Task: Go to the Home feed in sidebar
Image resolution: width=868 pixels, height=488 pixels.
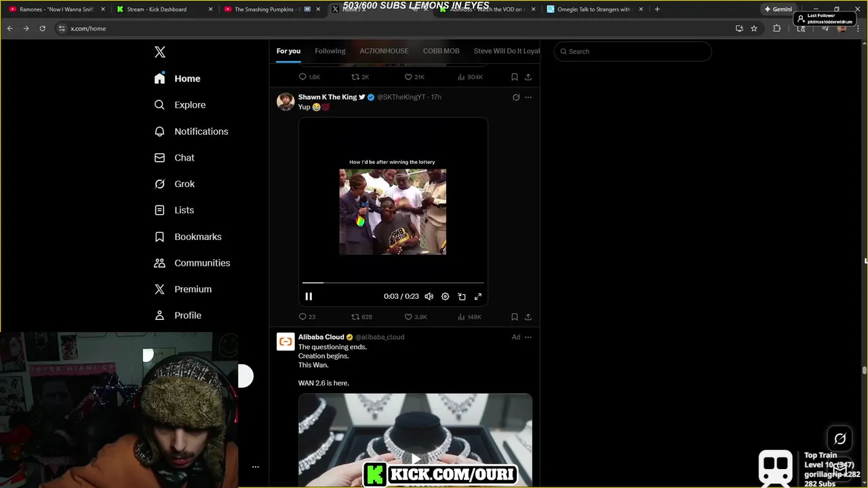Action: (177, 79)
